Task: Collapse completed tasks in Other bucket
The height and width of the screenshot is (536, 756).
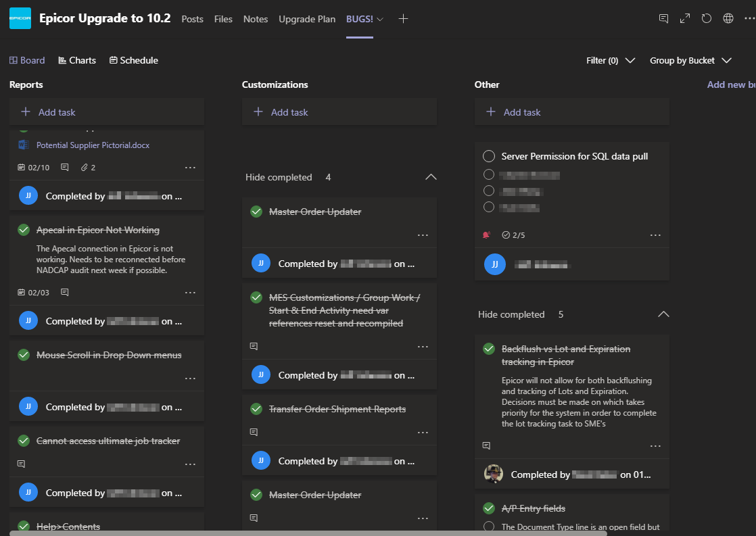Action: point(663,314)
